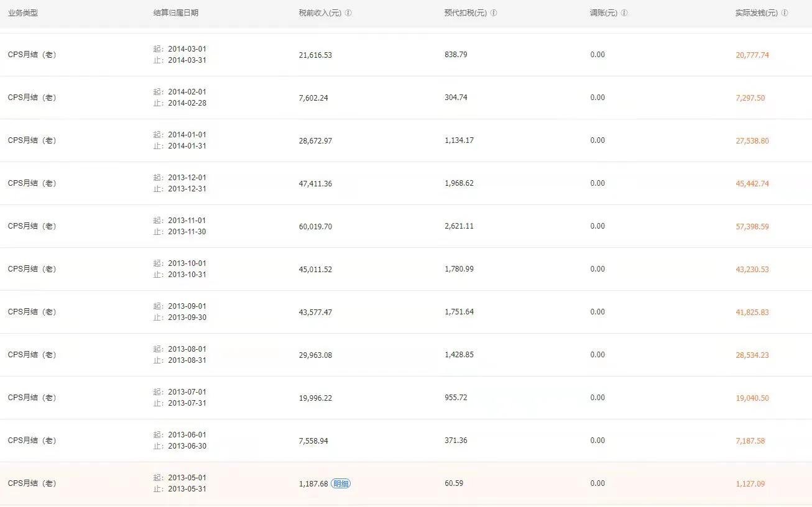812x507 pixels.
Task: Open the 明细 detail tag on 2013-05 row
Action: click(x=341, y=483)
